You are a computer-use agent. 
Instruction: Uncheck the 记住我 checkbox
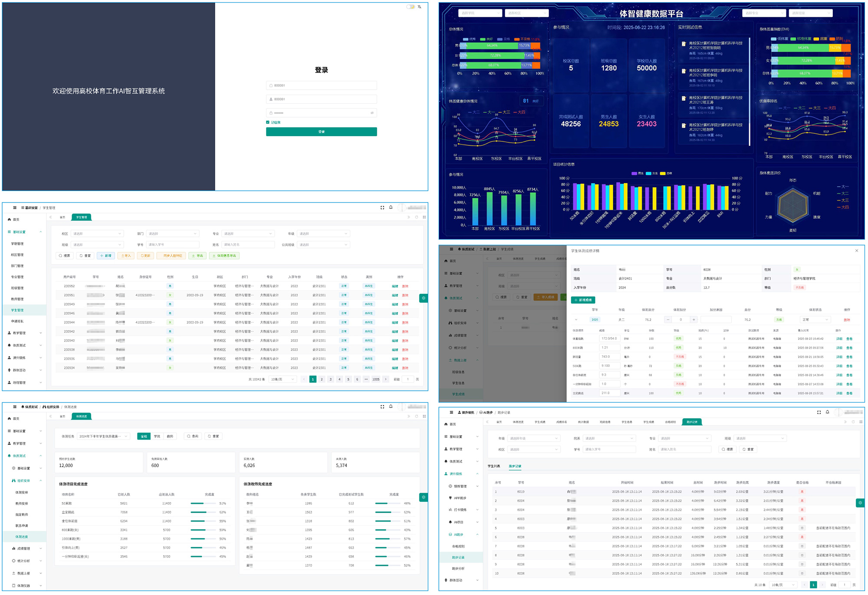pos(268,122)
